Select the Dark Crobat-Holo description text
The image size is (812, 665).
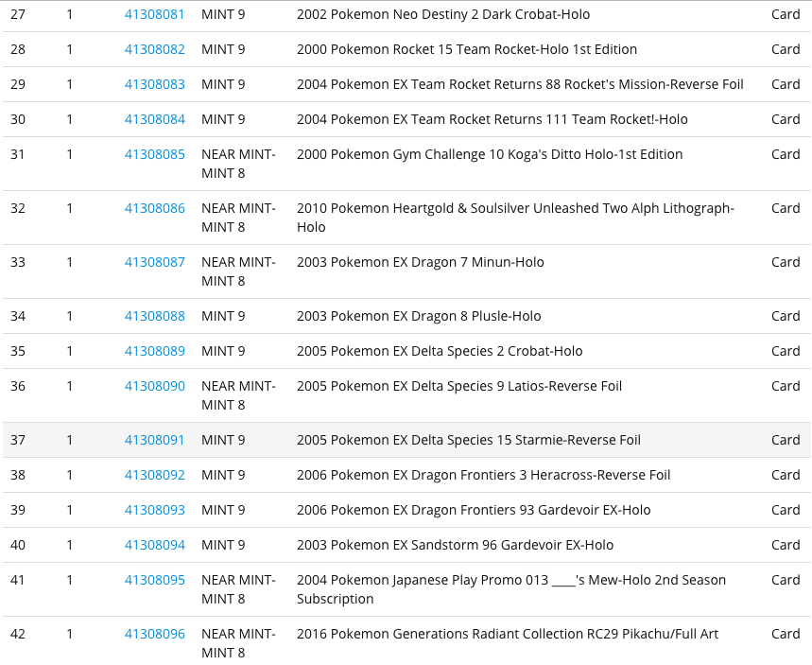coord(443,14)
